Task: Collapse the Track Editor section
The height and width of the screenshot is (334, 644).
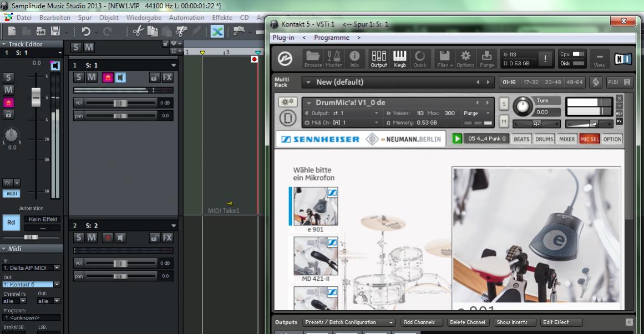Action: click(4, 44)
